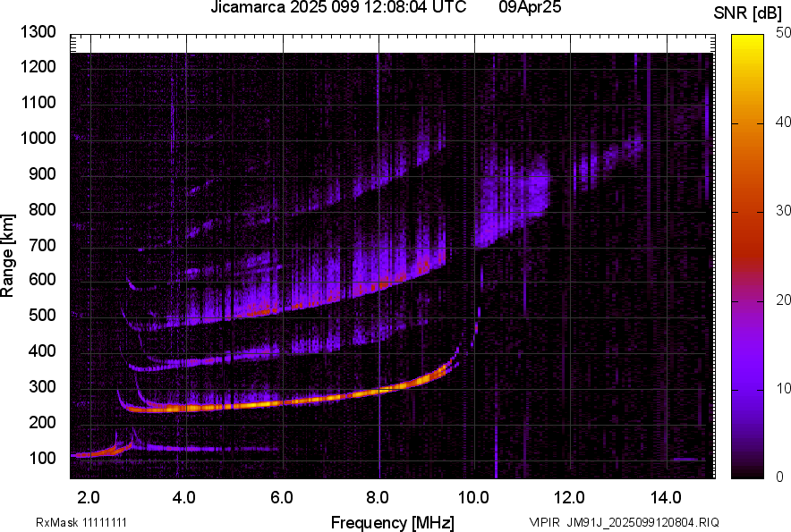
Task: Click the range tick label '200'
Action: [x=42, y=422]
